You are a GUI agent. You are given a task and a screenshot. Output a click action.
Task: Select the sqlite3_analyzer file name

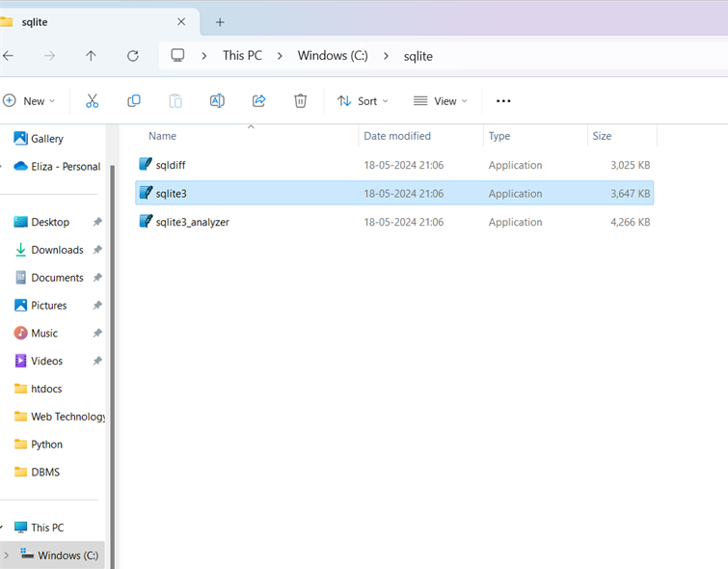click(192, 223)
